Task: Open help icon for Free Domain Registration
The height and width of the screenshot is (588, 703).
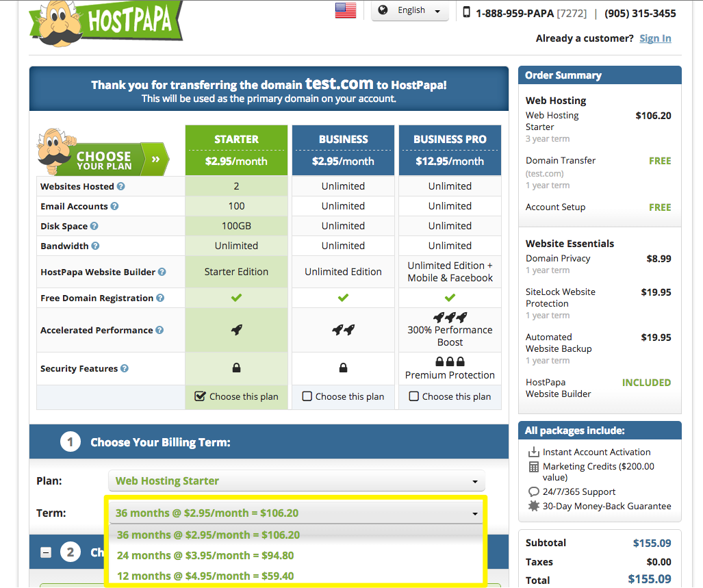Action: [x=160, y=298]
